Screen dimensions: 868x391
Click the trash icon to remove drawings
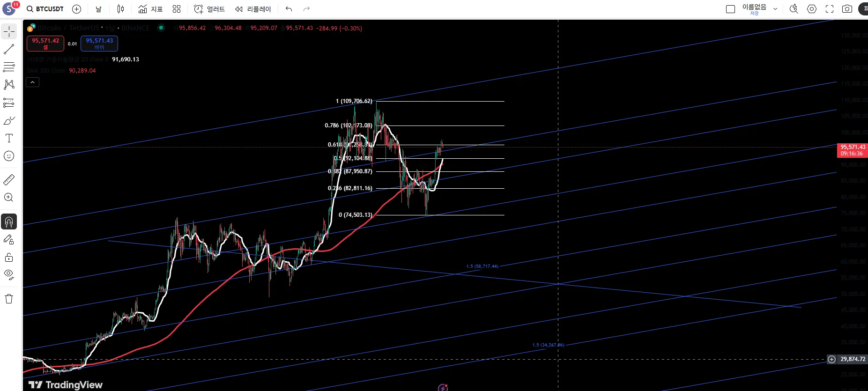[x=9, y=299]
